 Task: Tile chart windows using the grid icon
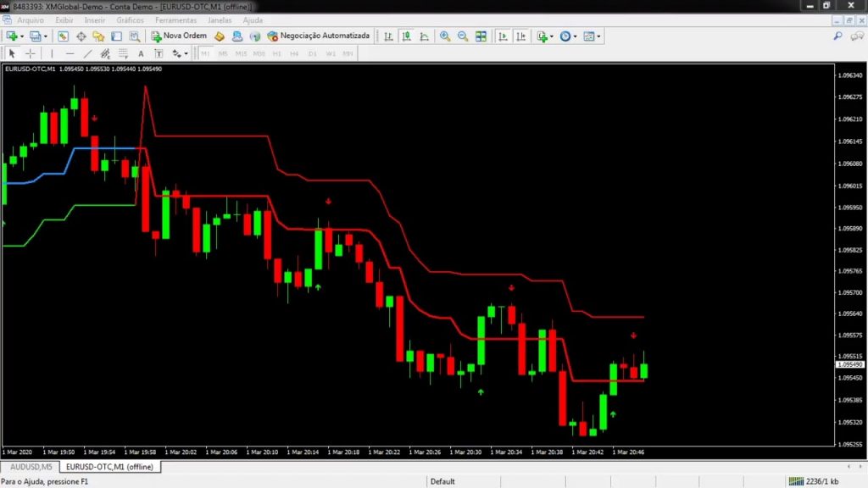(481, 36)
